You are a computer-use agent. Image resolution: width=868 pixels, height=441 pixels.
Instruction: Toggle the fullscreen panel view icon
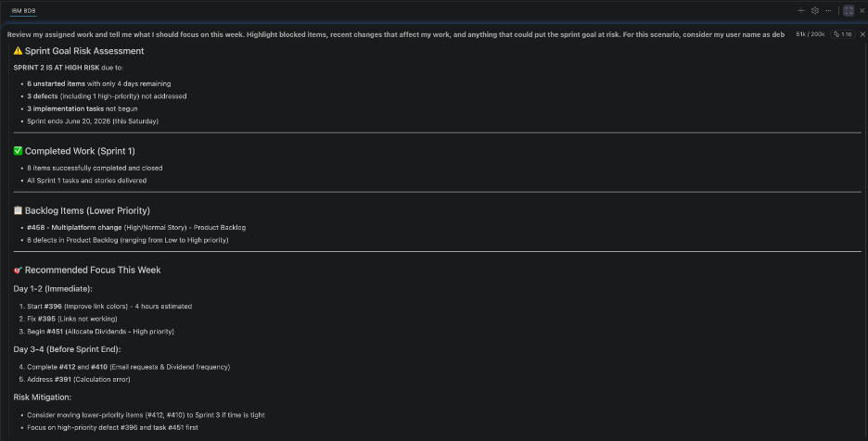click(849, 10)
